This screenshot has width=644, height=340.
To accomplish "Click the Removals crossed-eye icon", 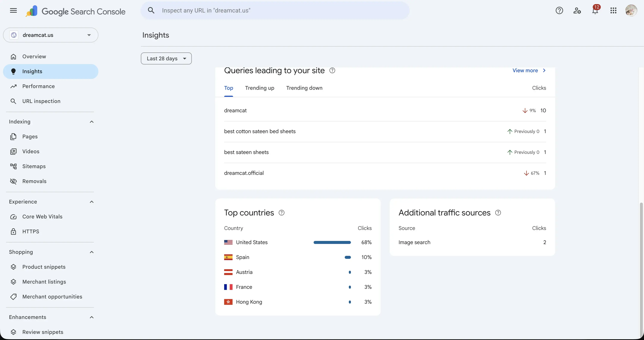I will [13, 181].
